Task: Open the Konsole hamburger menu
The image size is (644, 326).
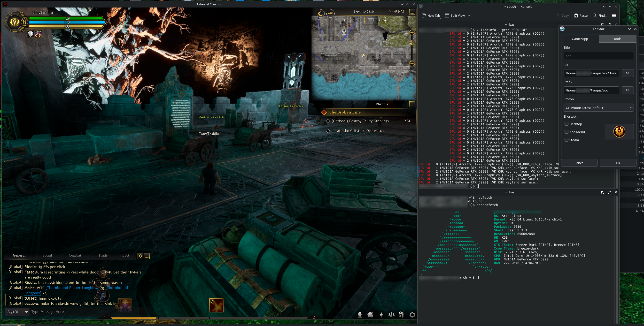Action: (613, 15)
